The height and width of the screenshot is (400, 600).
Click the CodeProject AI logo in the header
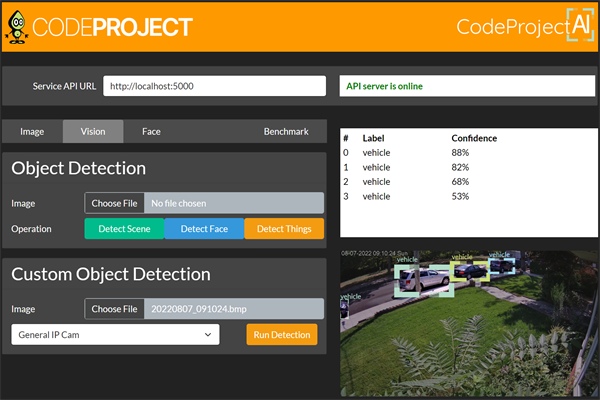[525, 25]
